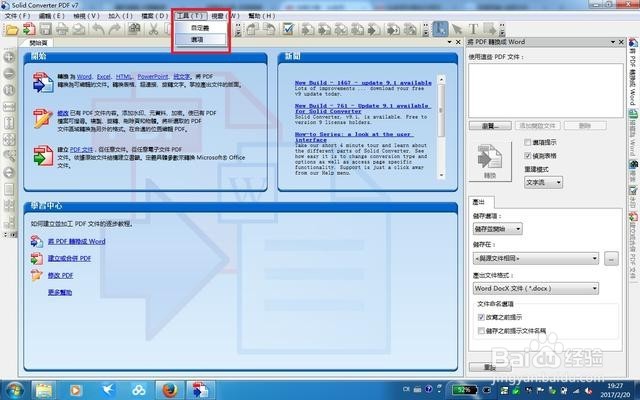Open the File (F) menu

click(17, 16)
